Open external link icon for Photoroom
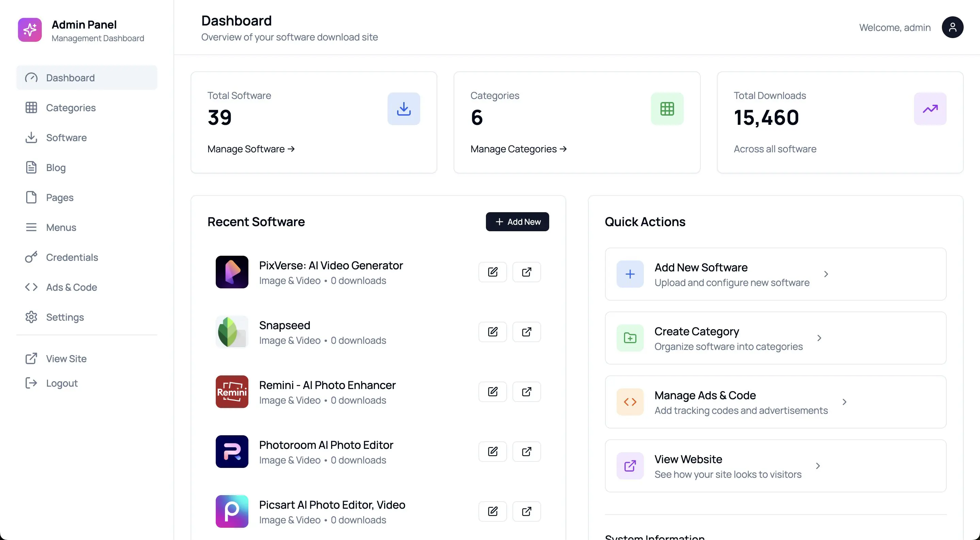 click(526, 451)
